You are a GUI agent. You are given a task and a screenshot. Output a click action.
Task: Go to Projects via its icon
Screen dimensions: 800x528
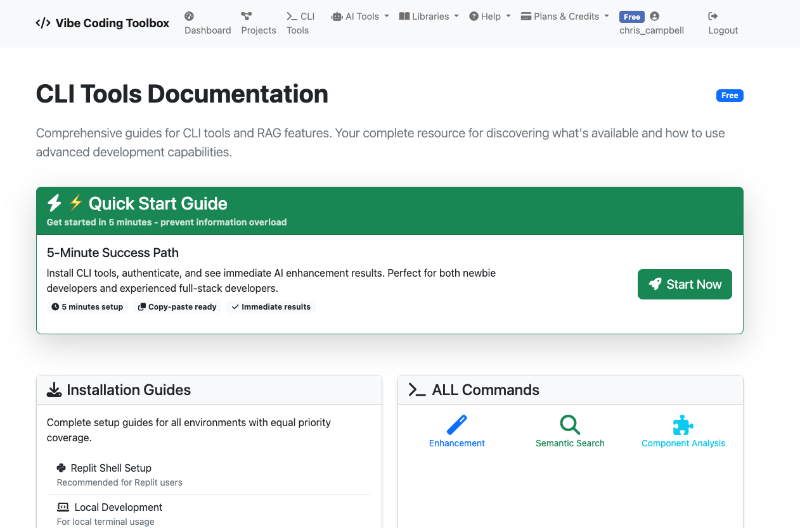point(247,16)
